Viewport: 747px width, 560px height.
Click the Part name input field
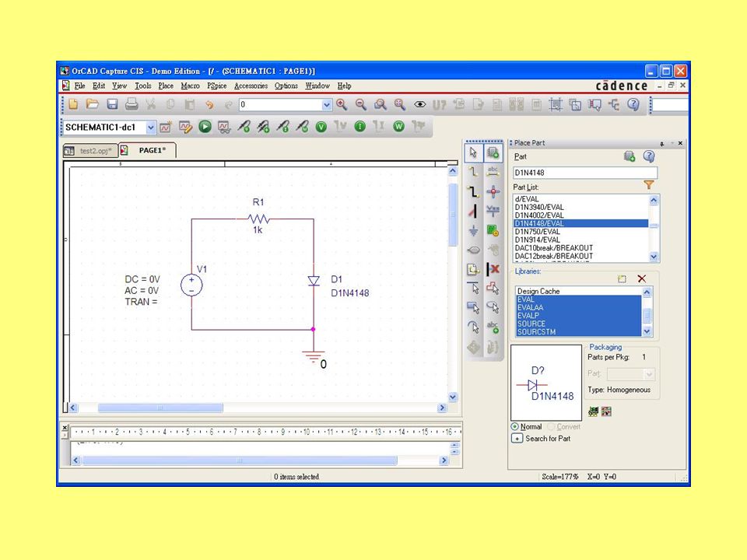[x=585, y=173]
